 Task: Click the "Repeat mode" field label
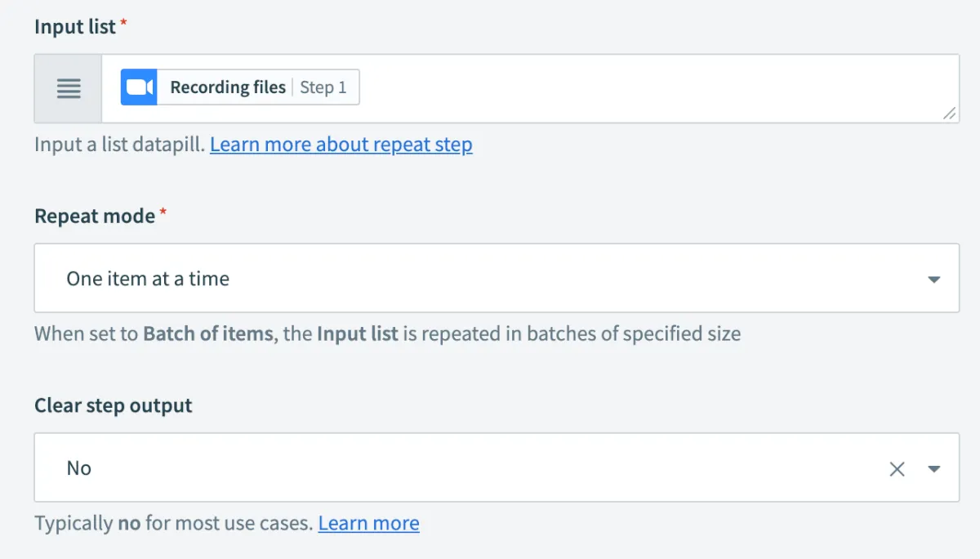[95, 216]
